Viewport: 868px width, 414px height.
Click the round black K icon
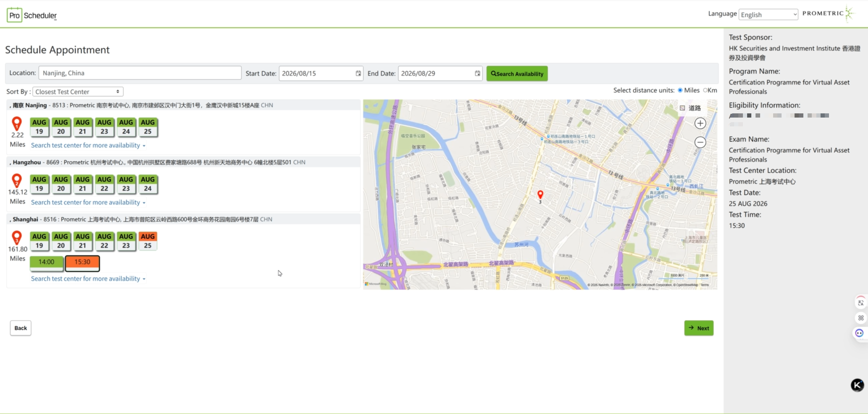click(857, 385)
